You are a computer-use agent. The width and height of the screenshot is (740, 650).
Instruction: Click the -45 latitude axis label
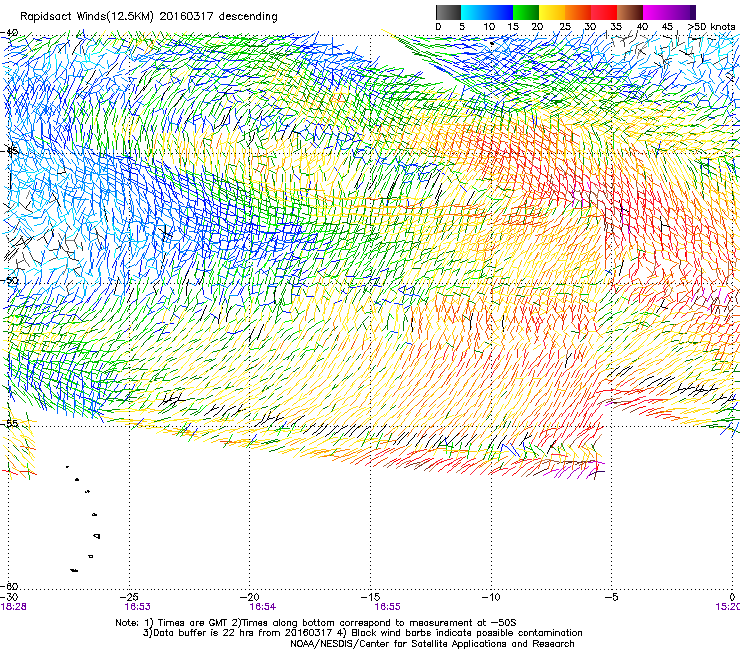pyautogui.click(x=9, y=151)
